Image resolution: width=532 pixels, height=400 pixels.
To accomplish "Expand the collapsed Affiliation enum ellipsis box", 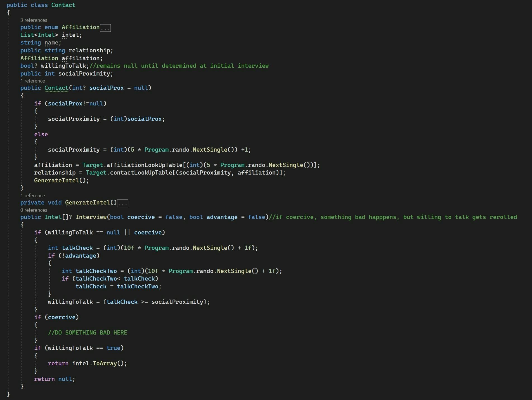I will (105, 28).
